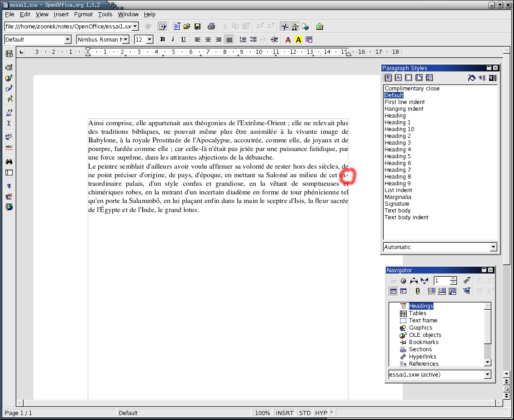Viewport: 514px width, 420px height.
Task: Increment the Navigator page number spinner
Action: click(453, 279)
